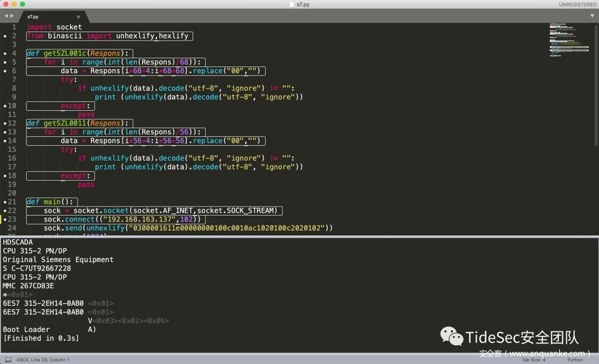The width and height of the screenshot is (599, 364).
Task: Click the s7.py file icon in title bar
Action: tap(292, 4)
